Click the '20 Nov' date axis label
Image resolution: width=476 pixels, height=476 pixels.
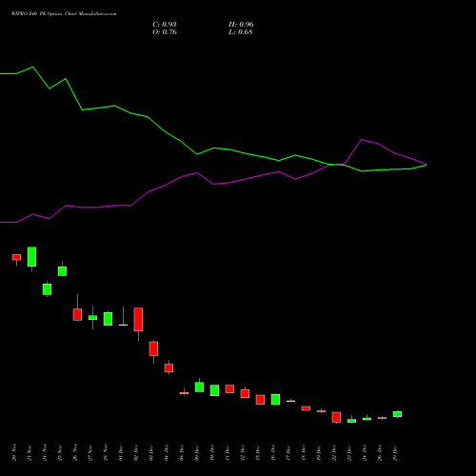[x=14, y=452]
